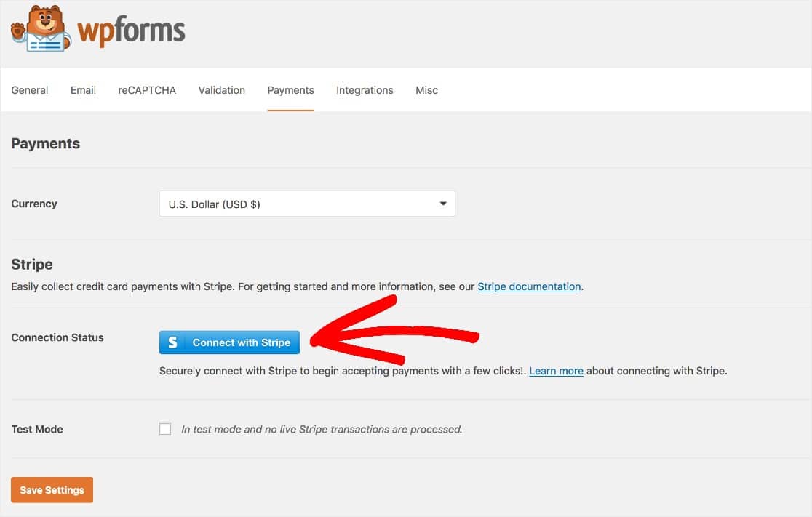Click the Currency label
Screen dimensions: 812x517
[x=34, y=204]
